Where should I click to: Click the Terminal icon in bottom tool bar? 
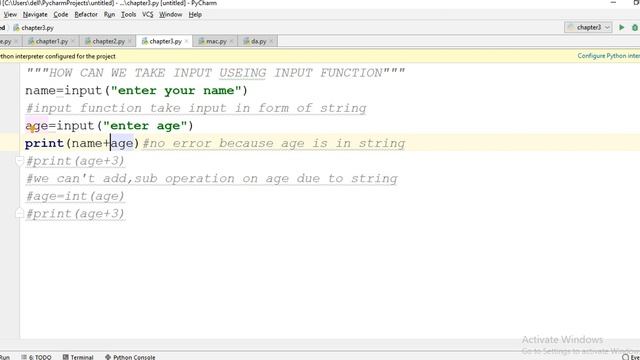[66, 357]
